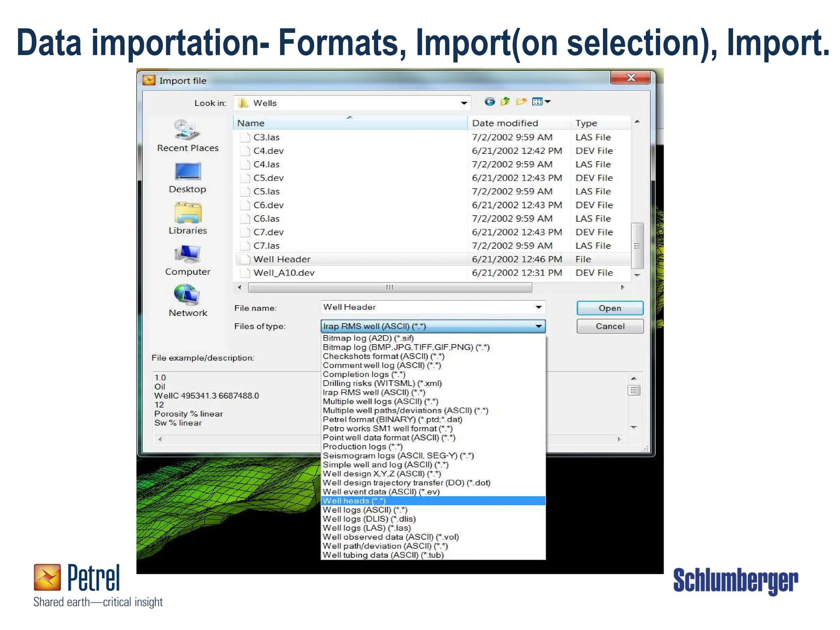Sort files by Date modified column header

(505, 123)
